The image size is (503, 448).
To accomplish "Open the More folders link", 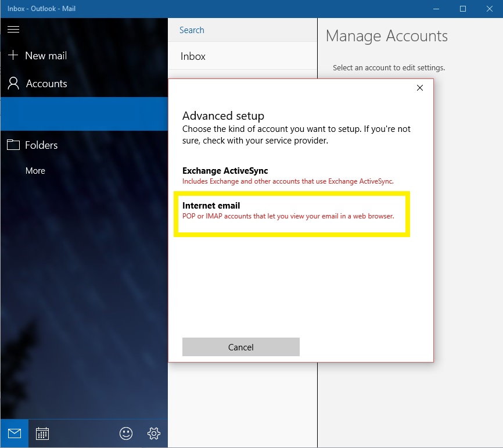I will tap(35, 171).
